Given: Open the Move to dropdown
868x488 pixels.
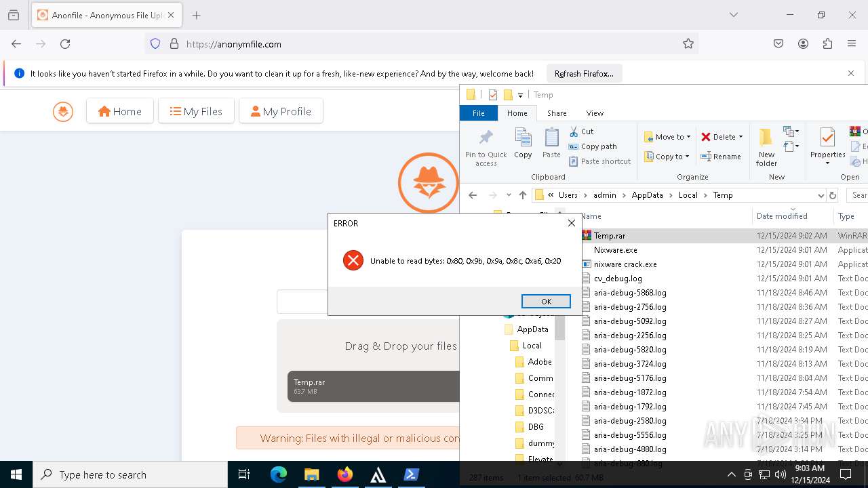Looking at the screenshot, I should click(x=667, y=137).
